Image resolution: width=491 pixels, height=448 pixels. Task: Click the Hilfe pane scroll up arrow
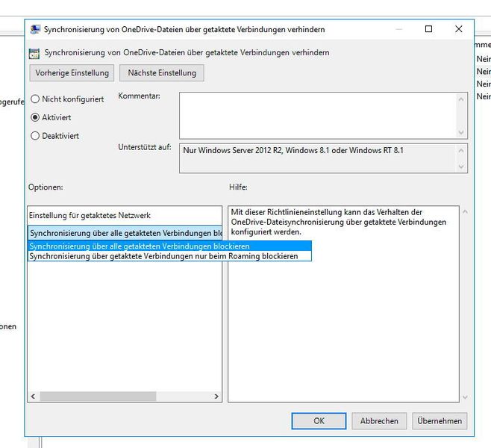pyautogui.click(x=465, y=212)
